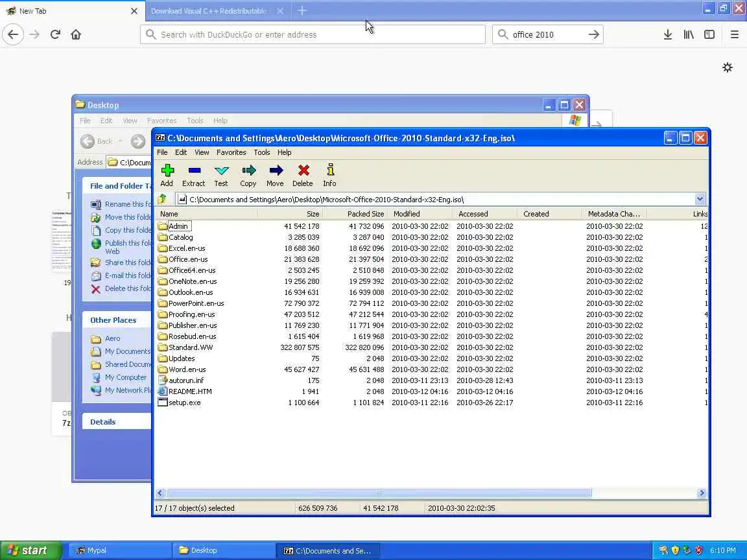Sort by Packed Size column header
The height and width of the screenshot is (560, 747).
[x=355, y=214]
